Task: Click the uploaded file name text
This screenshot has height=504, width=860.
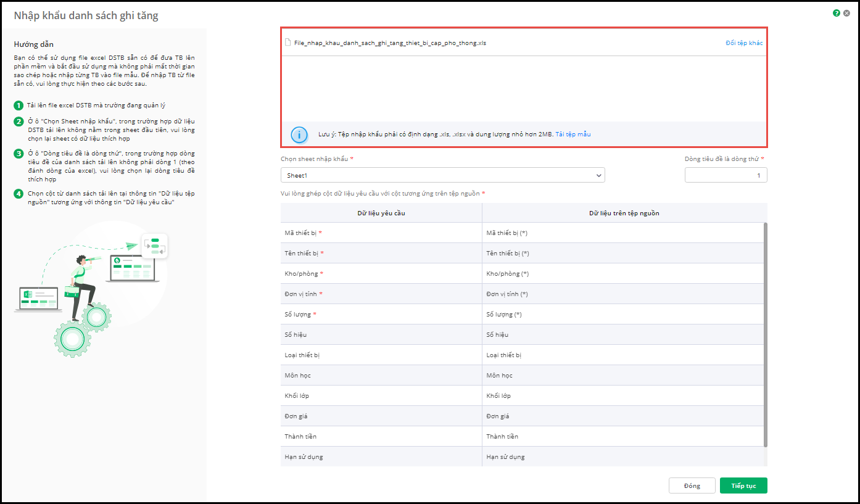Action: pos(390,43)
